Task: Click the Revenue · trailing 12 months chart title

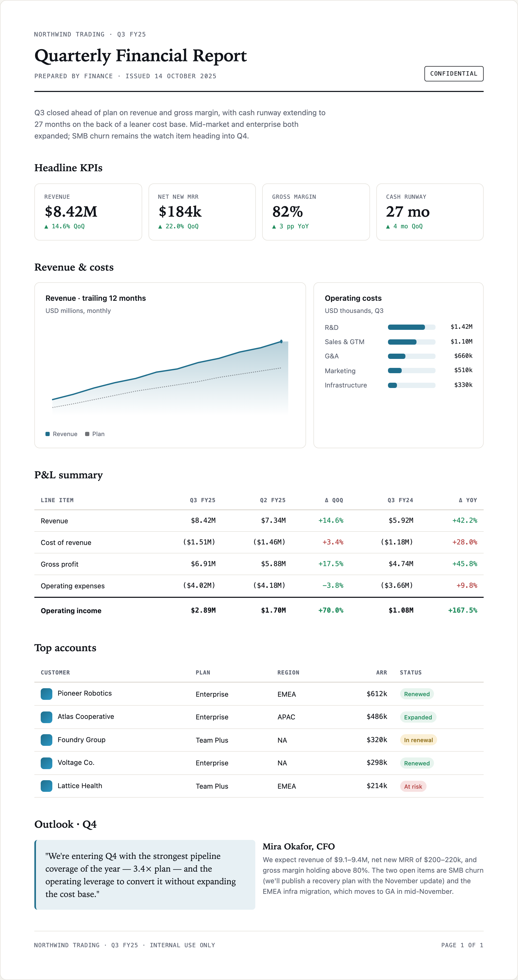Action: [95, 298]
